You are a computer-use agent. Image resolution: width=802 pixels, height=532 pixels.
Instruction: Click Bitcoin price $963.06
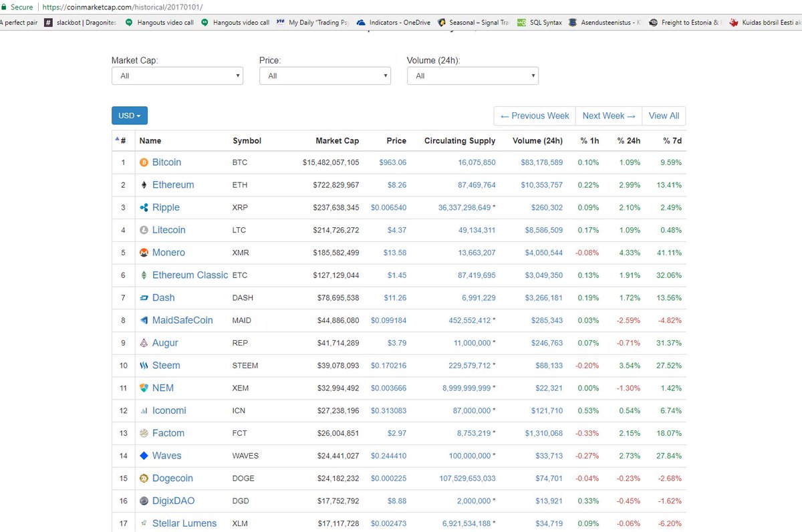392,162
